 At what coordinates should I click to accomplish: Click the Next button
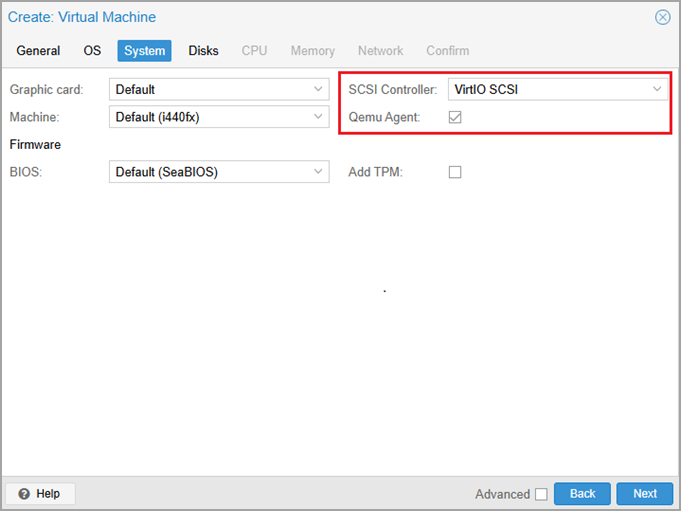645,494
